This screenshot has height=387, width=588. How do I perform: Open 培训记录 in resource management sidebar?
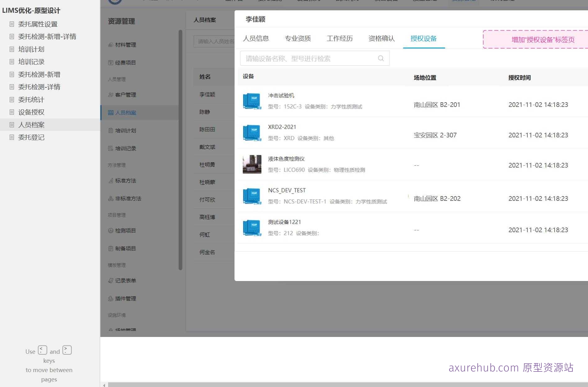coord(125,149)
